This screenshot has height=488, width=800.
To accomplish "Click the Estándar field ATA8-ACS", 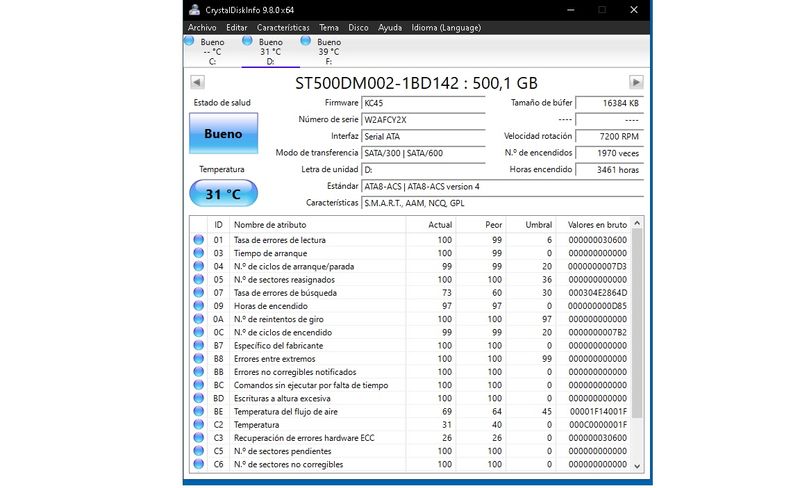I will pyautogui.click(x=503, y=186).
